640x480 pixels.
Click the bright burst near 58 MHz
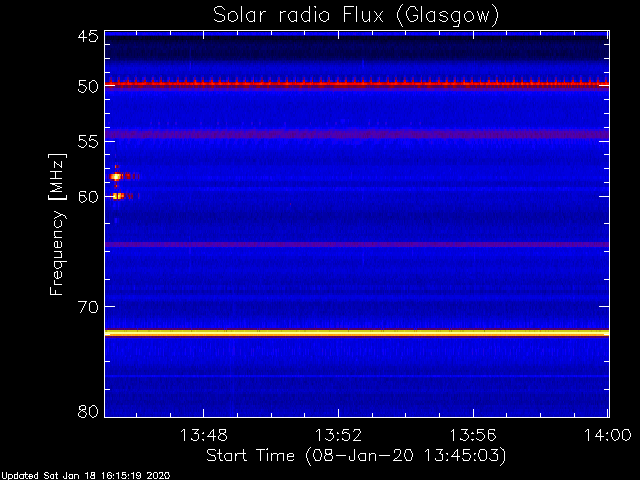pyautogui.click(x=117, y=176)
